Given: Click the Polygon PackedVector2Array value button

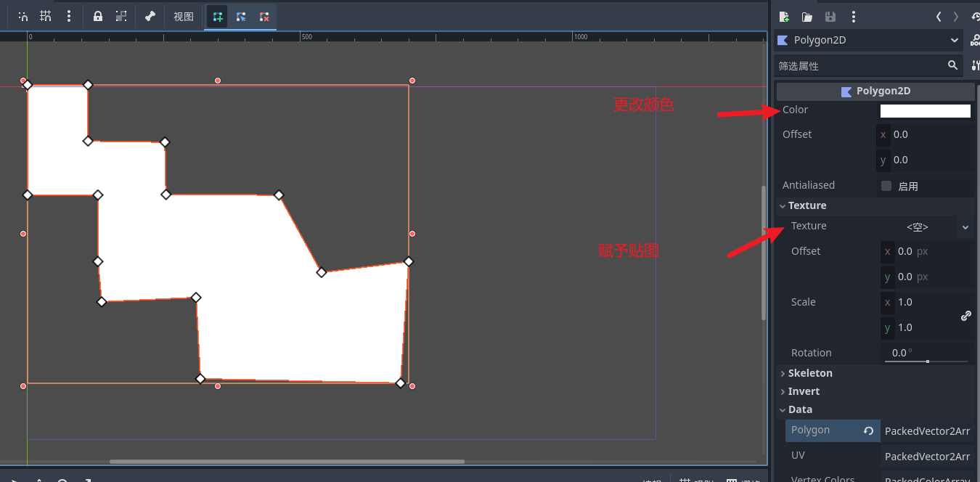Looking at the screenshot, I should click(x=927, y=431).
